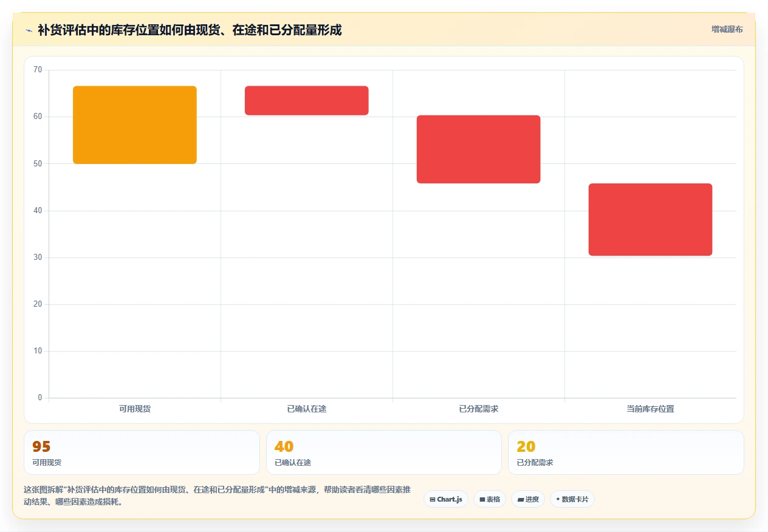Click the y-axis tick label 50
Screen dimensions: 768x532
(38, 163)
